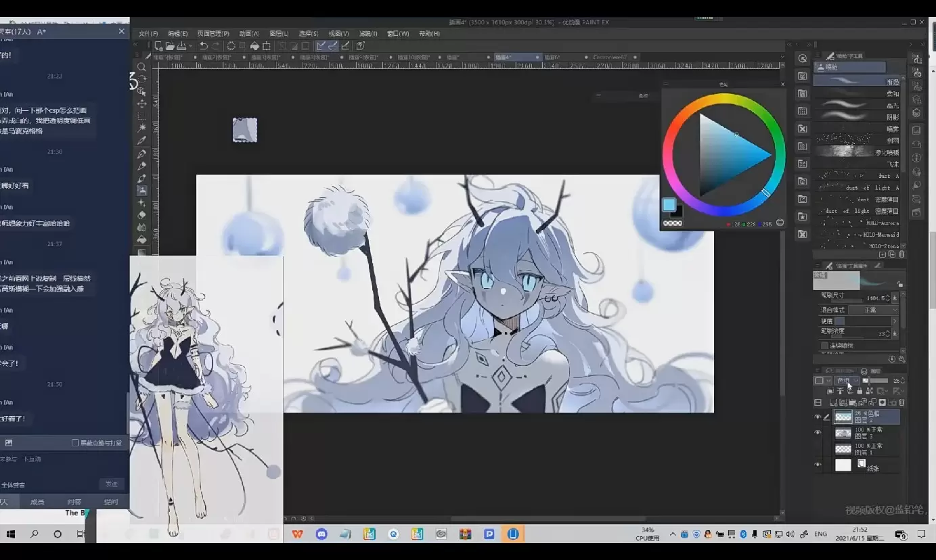Click the Open file folder icon
Screen dimensions: 936x560
click(x=171, y=46)
